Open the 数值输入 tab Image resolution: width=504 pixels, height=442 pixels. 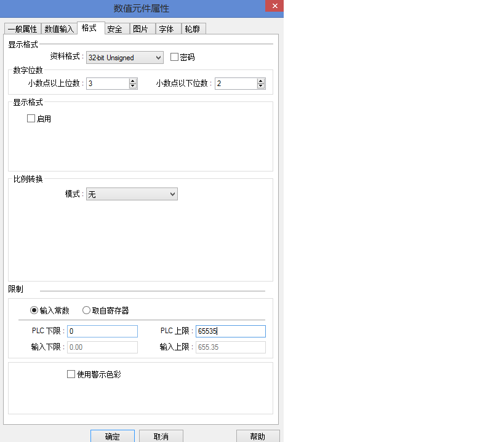(x=59, y=29)
